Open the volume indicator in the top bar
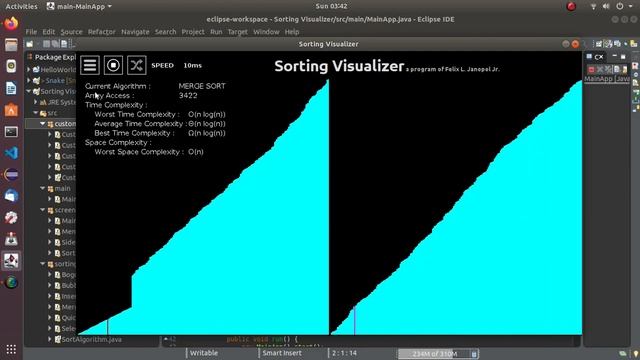 point(606,6)
